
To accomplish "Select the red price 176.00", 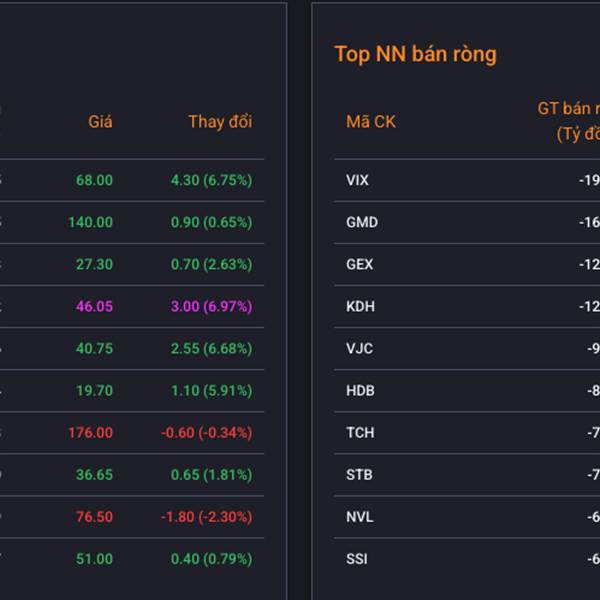I will pos(91,432).
